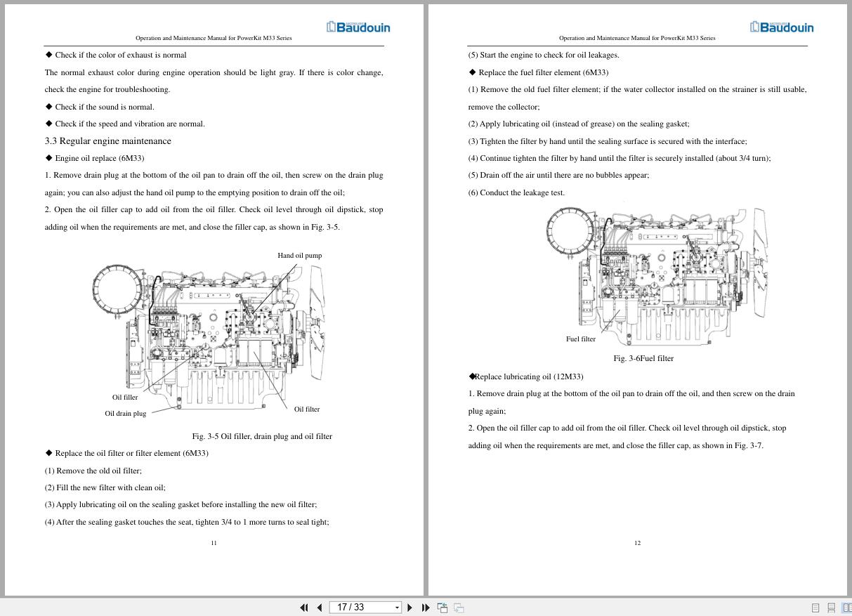Switch to two-page facing layout
This screenshot has height=616, width=852.
click(x=846, y=608)
